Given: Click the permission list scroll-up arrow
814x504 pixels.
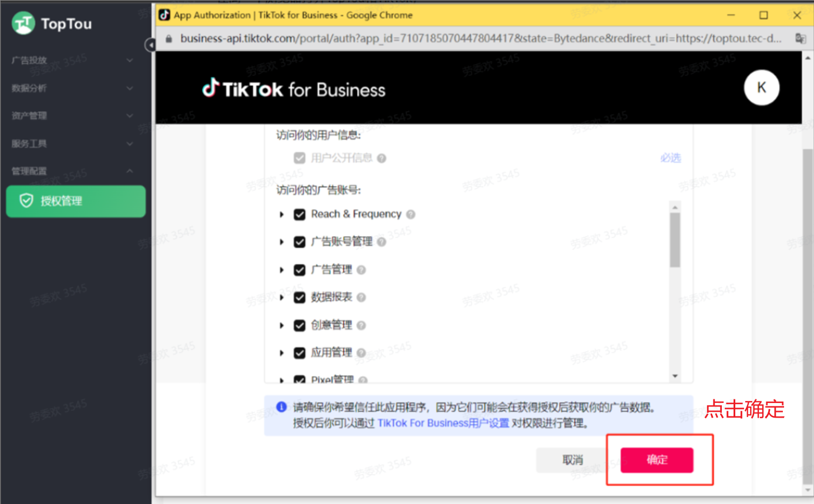Looking at the screenshot, I should (x=675, y=207).
